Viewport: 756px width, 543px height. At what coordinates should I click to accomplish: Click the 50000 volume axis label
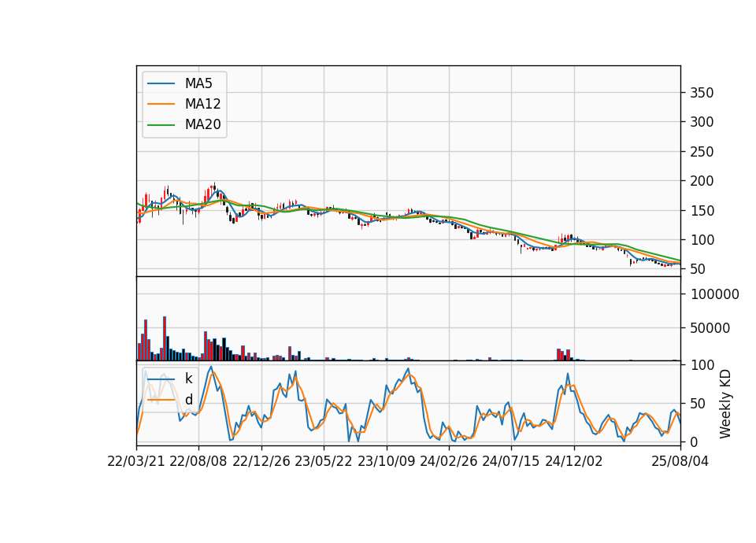(x=710, y=328)
